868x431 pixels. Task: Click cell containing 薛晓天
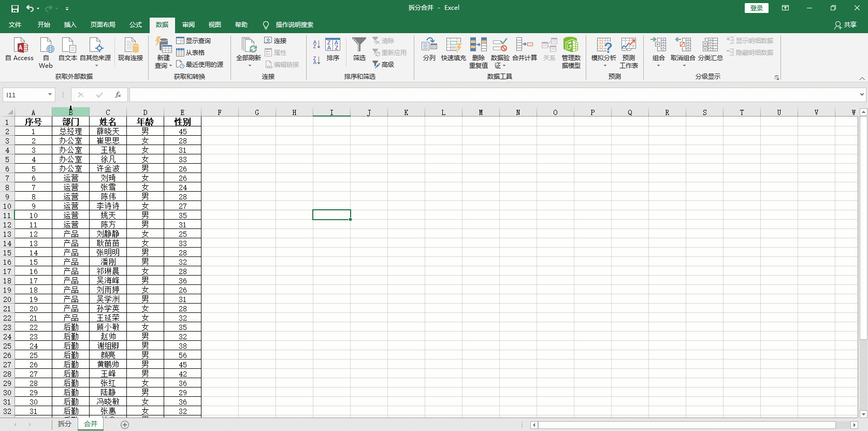[108, 131]
